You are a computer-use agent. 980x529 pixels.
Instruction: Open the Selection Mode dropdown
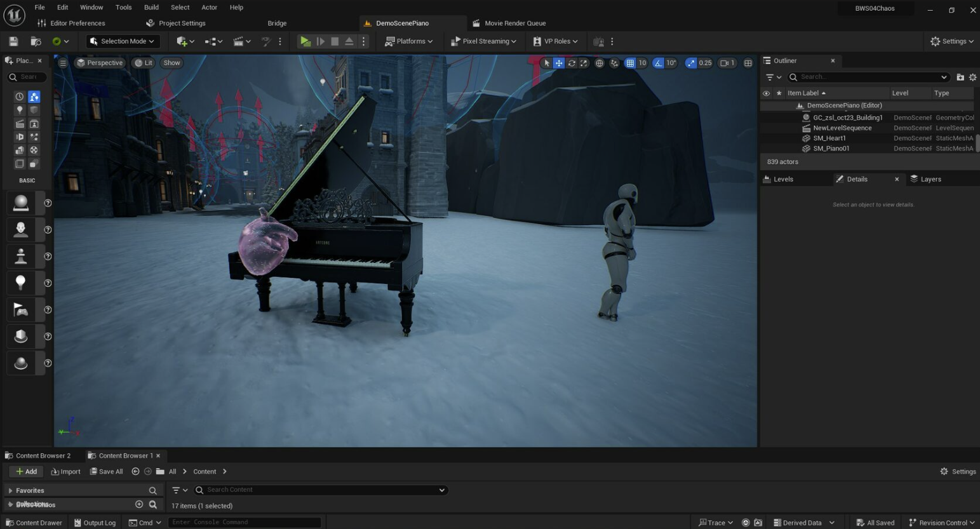(122, 41)
